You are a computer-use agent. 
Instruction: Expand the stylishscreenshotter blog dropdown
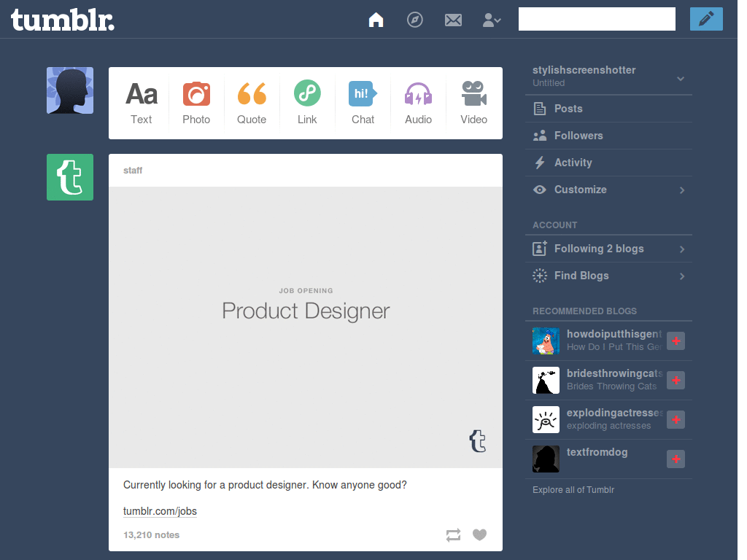(681, 79)
